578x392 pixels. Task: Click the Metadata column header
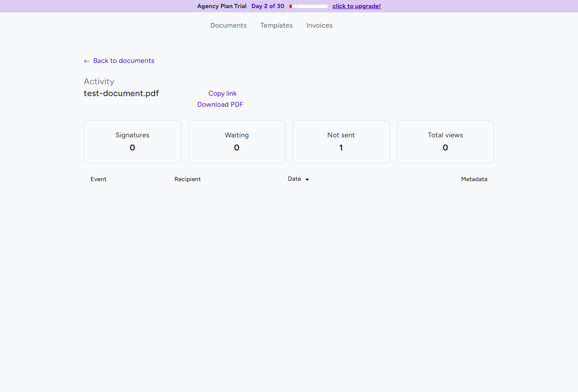(474, 179)
